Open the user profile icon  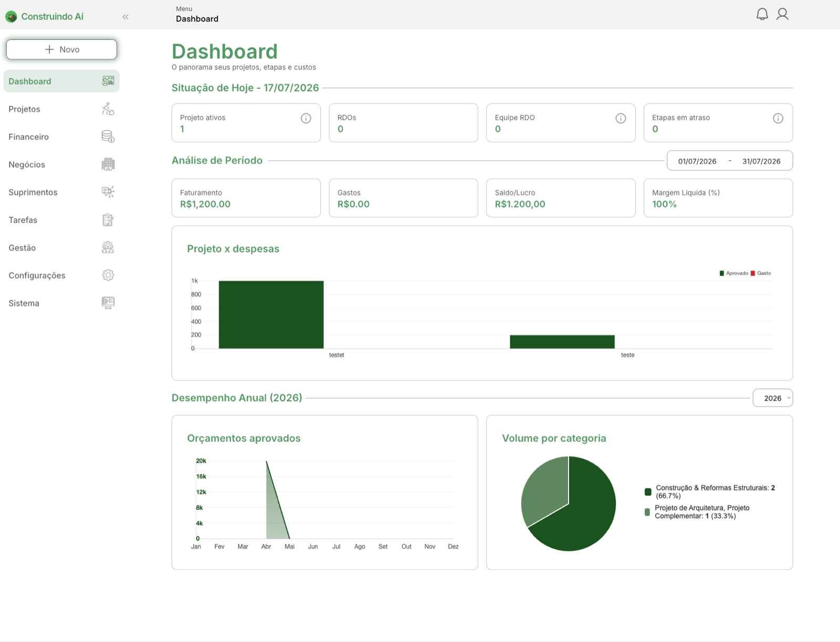pyautogui.click(x=782, y=14)
